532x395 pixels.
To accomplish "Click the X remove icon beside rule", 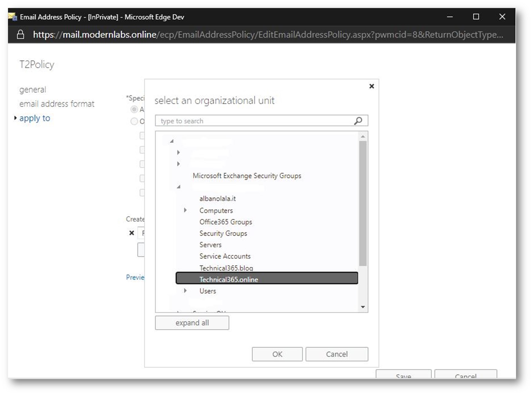I will click(131, 233).
